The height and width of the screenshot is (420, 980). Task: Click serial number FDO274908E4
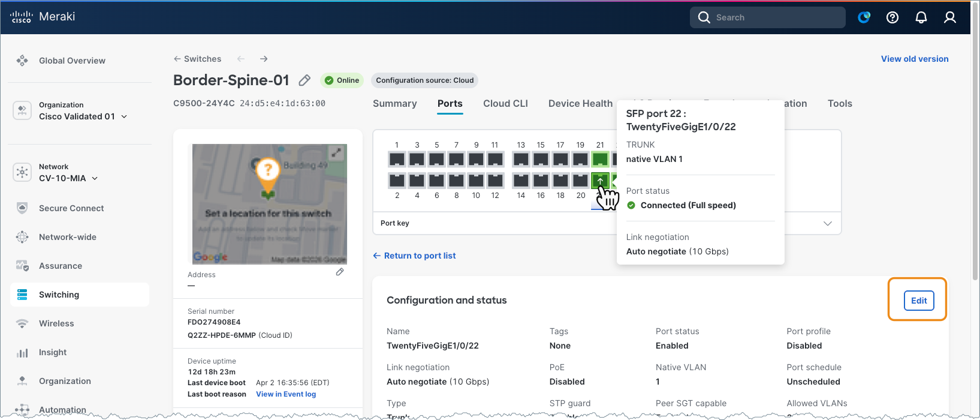pos(214,322)
